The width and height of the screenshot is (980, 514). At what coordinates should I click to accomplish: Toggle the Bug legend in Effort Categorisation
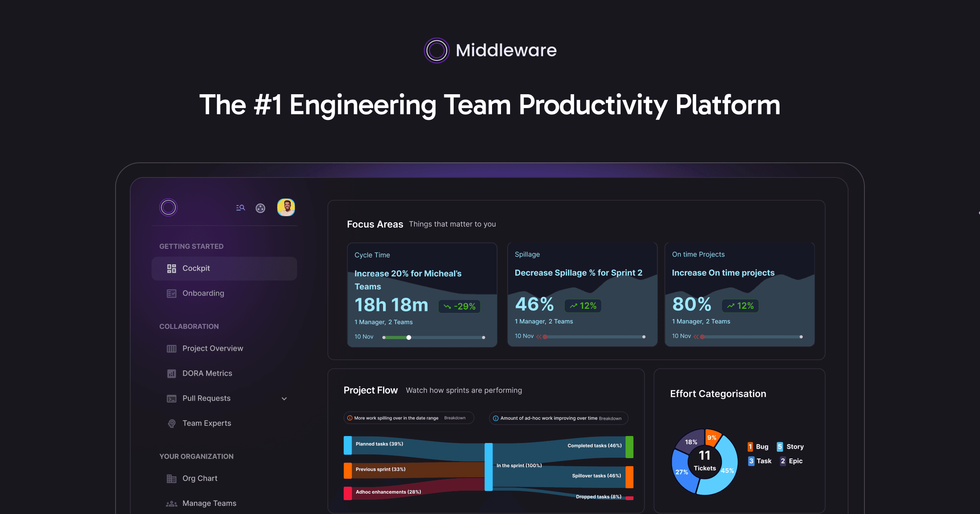point(758,447)
